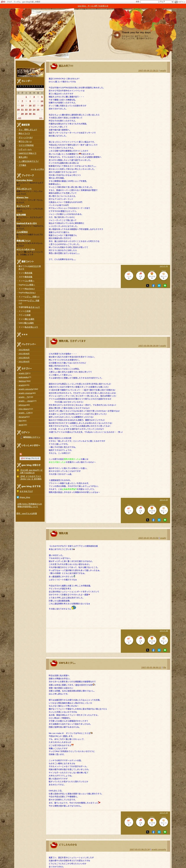Open comments link on 振込み完了!!! post
The image size is (186, 868).
pos(164,266)
